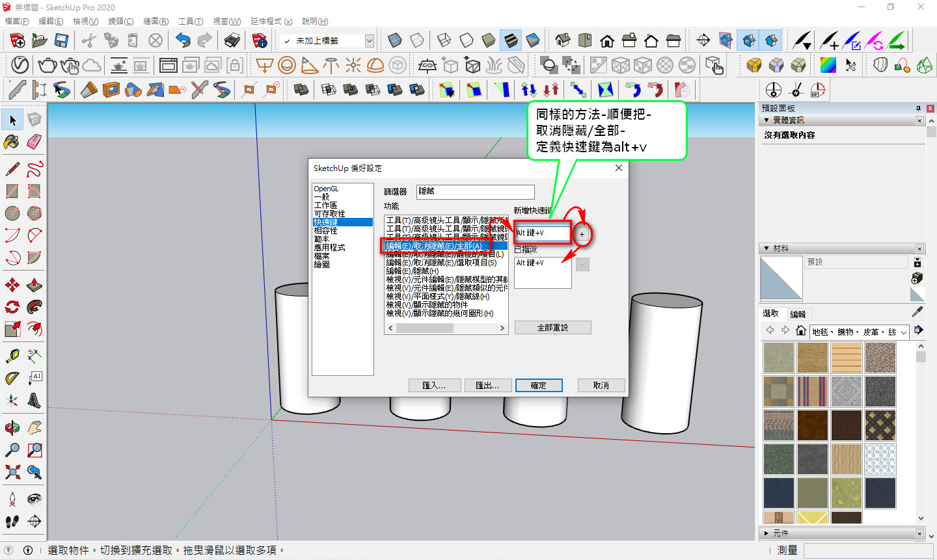Pick the Tape Measure tool
937x560 pixels.
click(x=12, y=356)
